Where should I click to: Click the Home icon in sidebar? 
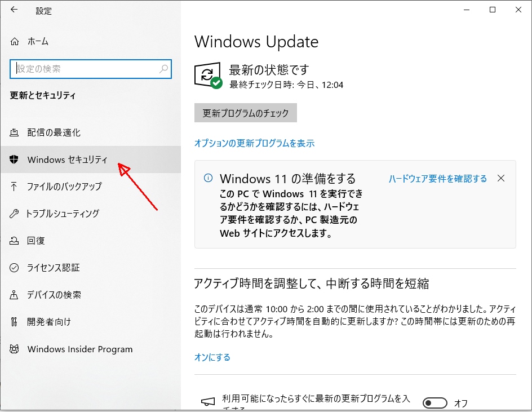(15, 42)
